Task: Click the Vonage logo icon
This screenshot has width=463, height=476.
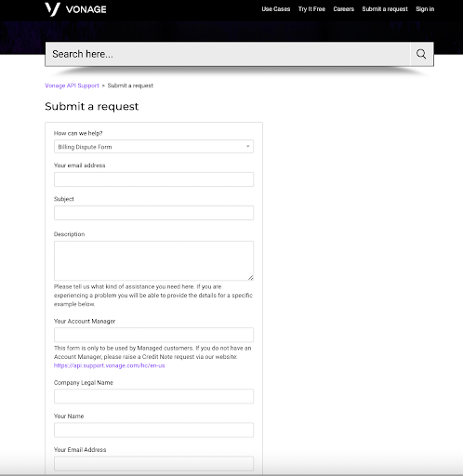Action: pyautogui.click(x=52, y=9)
